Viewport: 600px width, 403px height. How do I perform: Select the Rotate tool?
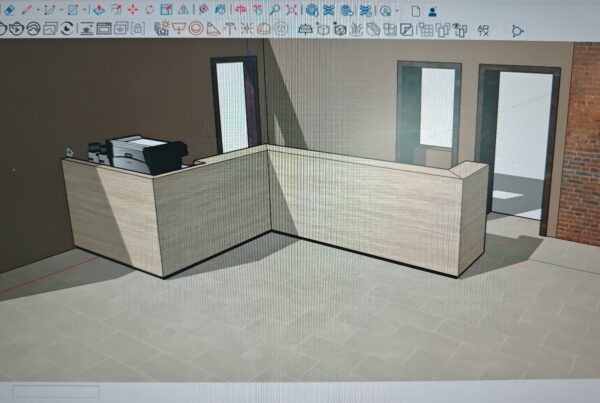coord(150,10)
